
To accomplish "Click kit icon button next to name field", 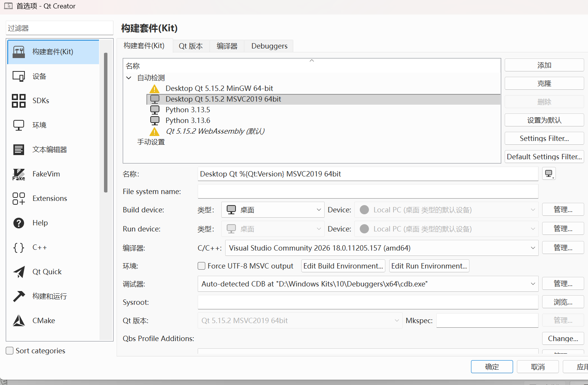I will (x=549, y=174).
